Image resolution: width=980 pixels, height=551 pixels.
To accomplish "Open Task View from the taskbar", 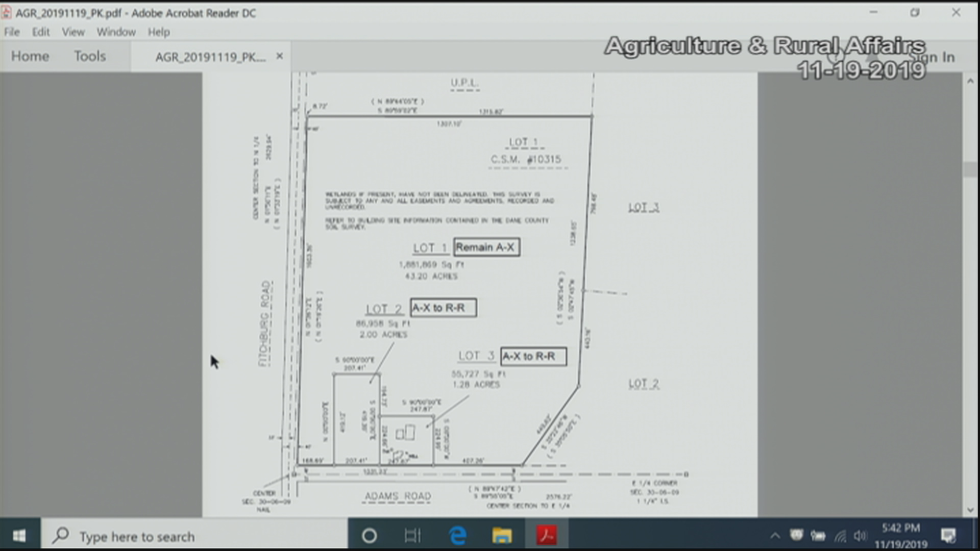I will click(x=412, y=536).
